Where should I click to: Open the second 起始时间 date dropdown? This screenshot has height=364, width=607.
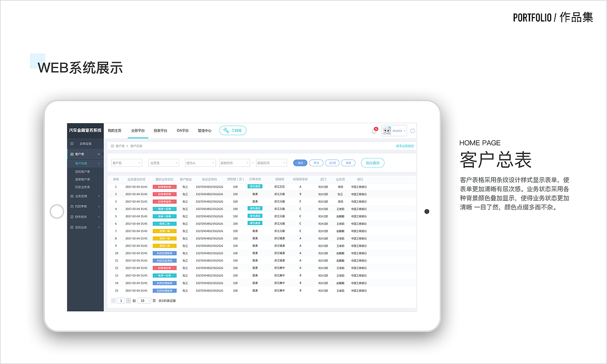coord(272,163)
